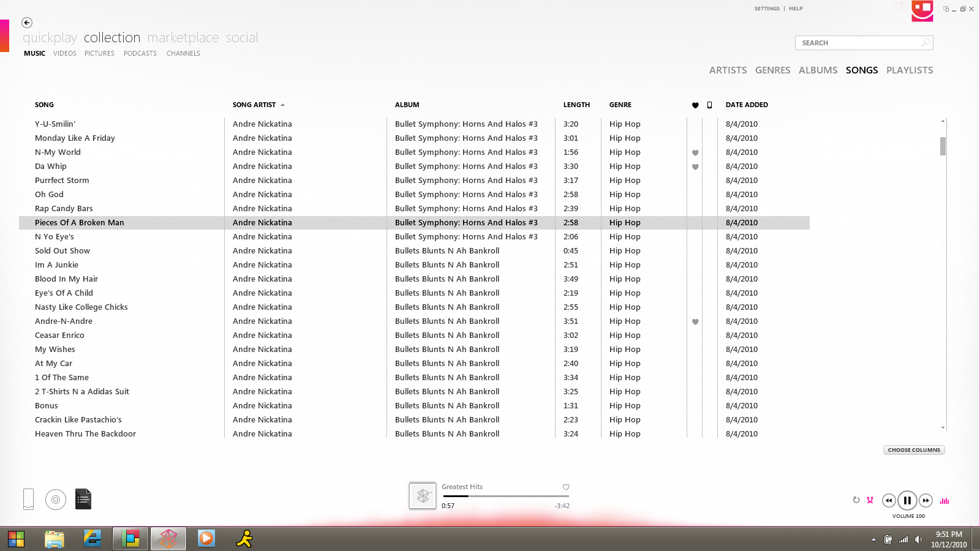Screen dimensions: 980x551
Task: Open the PODCASTS section
Action: tap(140, 53)
